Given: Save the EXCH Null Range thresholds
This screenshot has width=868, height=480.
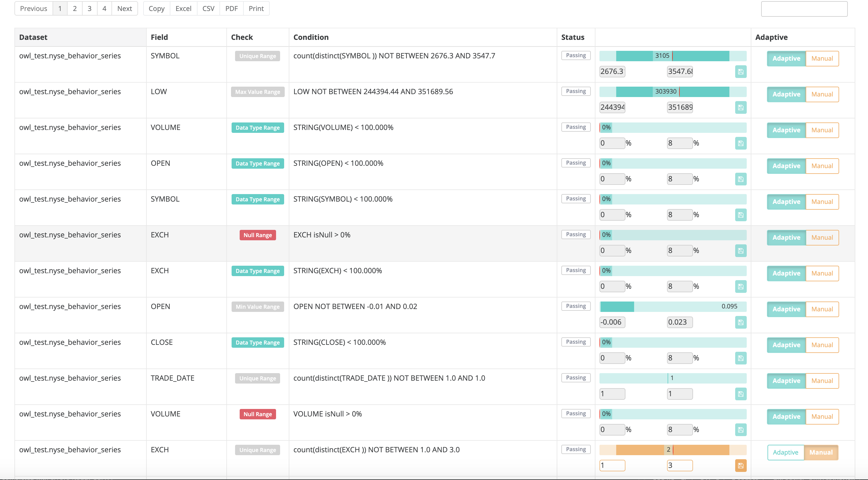Looking at the screenshot, I should coord(740,250).
